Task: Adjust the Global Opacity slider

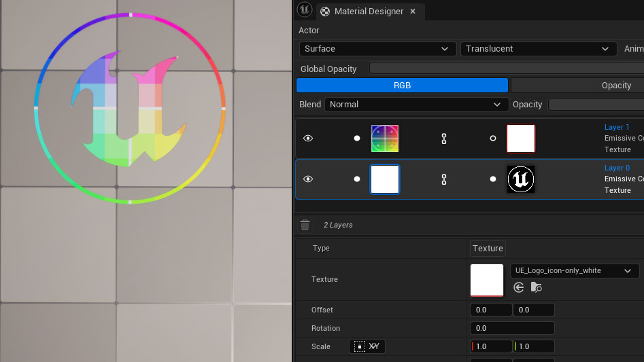Action: pyautogui.click(x=507, y=69)
